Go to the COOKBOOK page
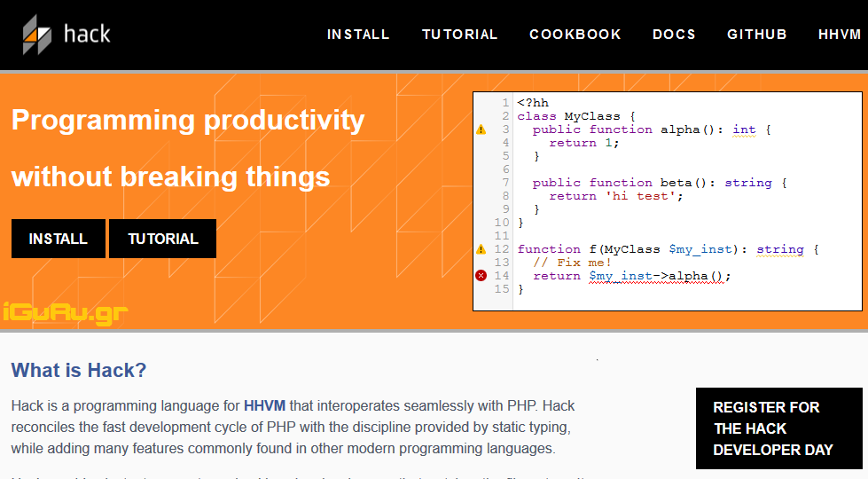Viewport: 868px width, 479px height. point(575,35)
